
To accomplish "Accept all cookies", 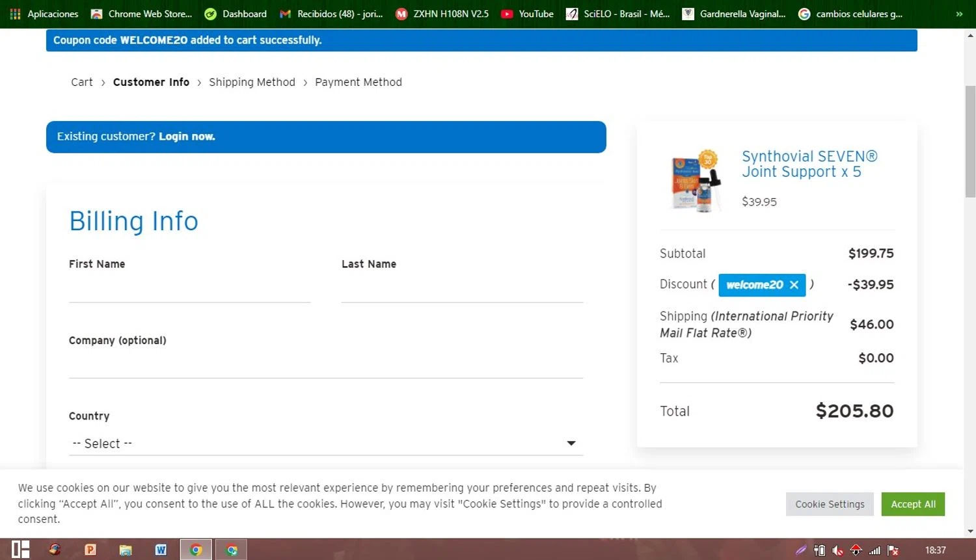I will click(x=913, y=504).
